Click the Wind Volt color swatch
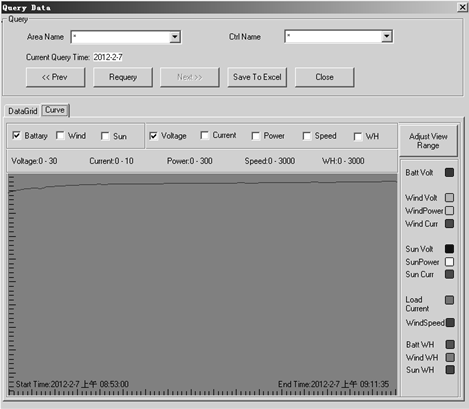Viewport: 469px width, 409px height. pos(449,198)
